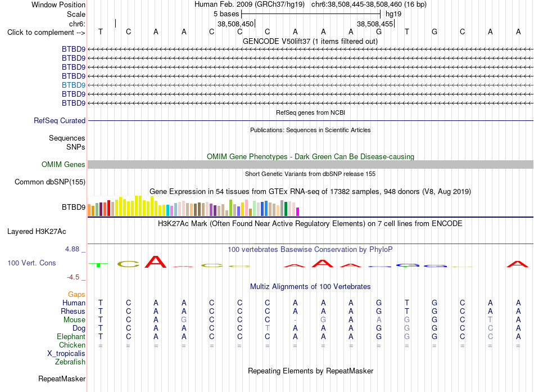Click the red bar in the GTEx expression chart
Screen dimensions: 534x392
pos(108,208)
